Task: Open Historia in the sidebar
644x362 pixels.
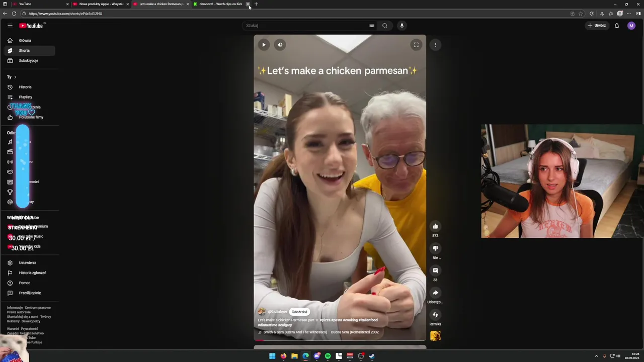Action: coord(31,87)
